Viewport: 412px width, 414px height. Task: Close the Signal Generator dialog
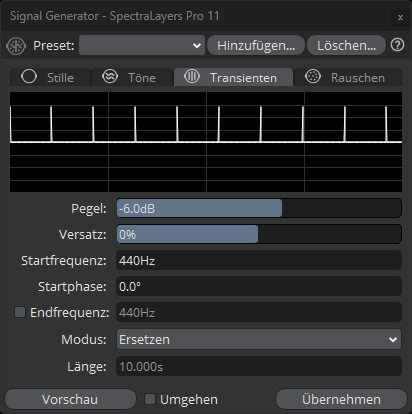[x=400, y=17]
